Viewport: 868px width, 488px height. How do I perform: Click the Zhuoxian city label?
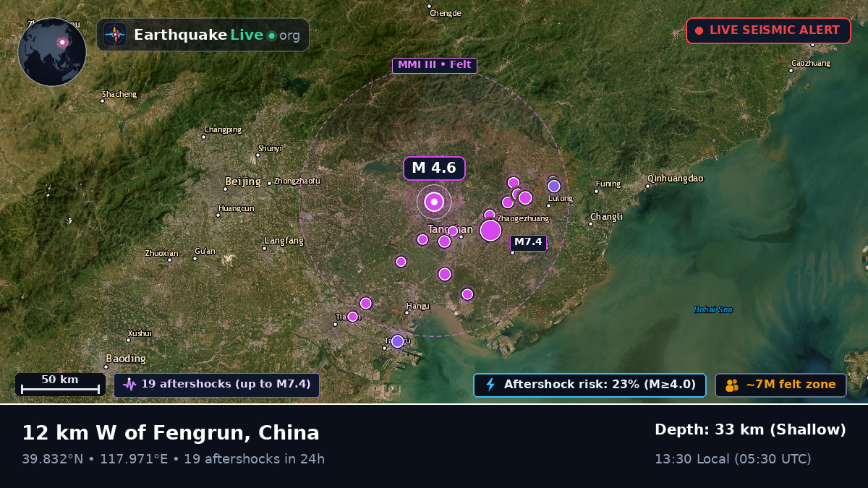pos(161,253)
